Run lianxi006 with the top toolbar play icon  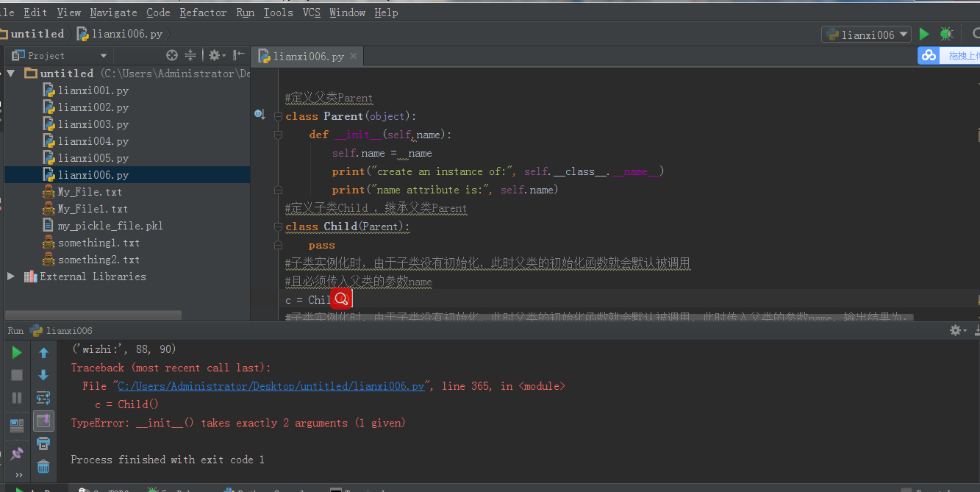click(x=924, y=34)
